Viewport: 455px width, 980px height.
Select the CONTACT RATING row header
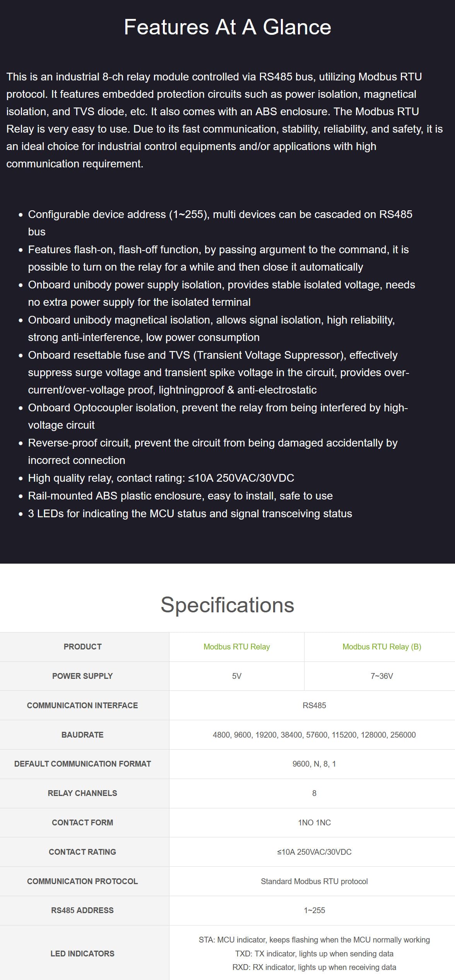pyautogui.click(x=82, y=852)
